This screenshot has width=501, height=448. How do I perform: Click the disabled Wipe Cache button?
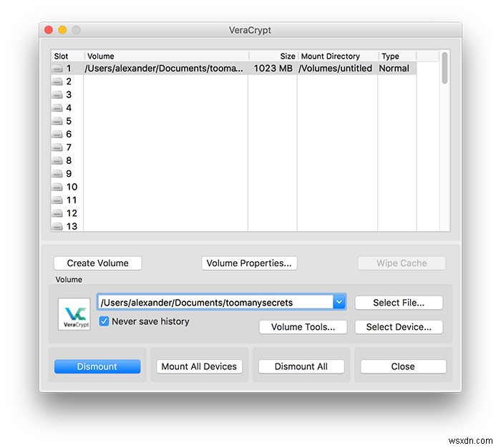402,263
